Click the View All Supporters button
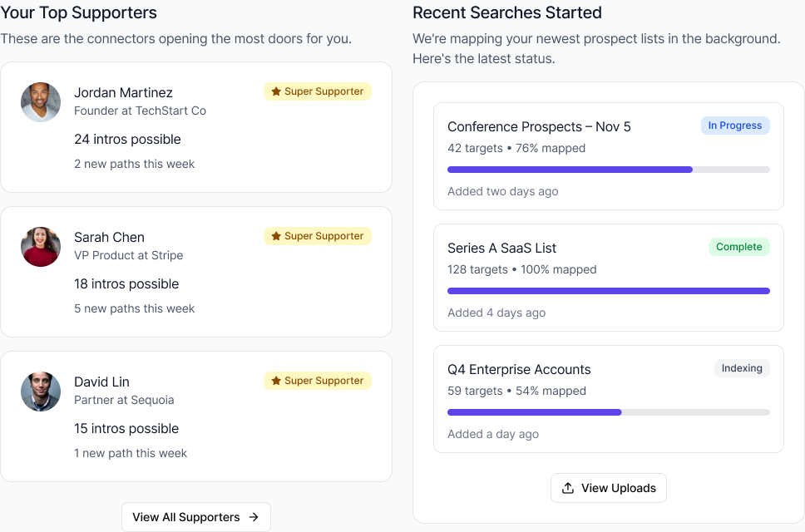805x532 pixels. pyautogui.click(x=196, y=516)
